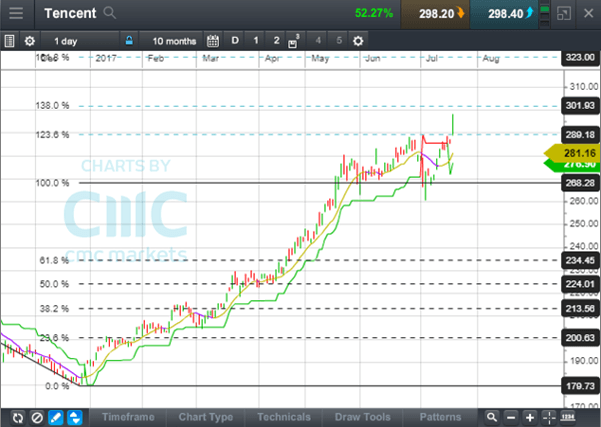Open the hamburger main menu

pos(16,13)
